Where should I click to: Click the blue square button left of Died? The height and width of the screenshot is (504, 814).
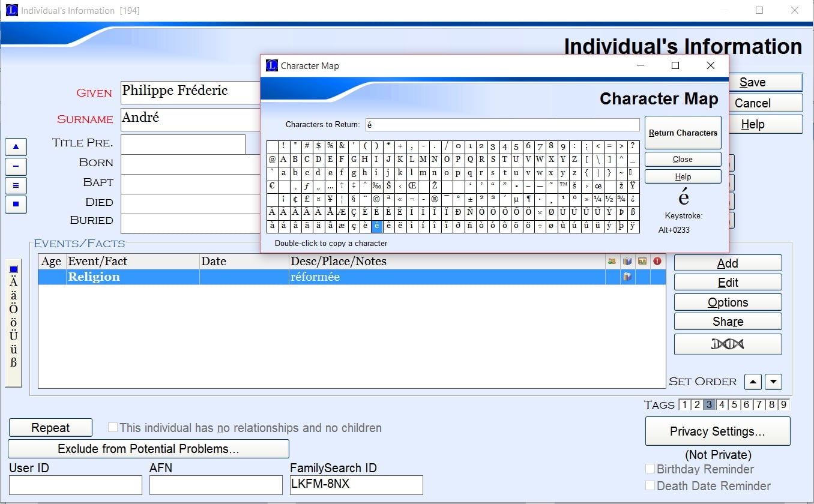(16, 205)
